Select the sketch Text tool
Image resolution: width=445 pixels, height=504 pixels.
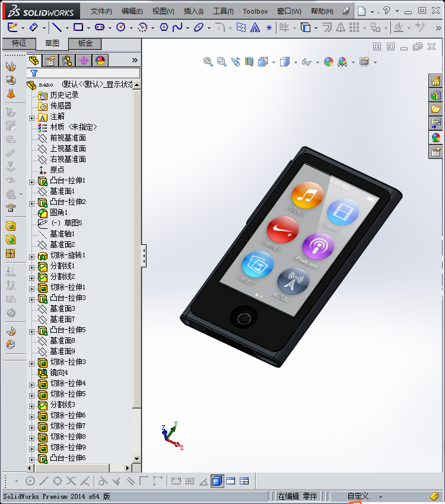(x=255, y=28)
